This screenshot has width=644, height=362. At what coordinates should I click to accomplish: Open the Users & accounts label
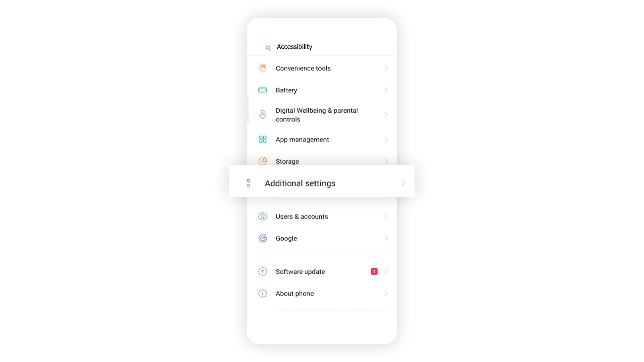pos(302,216)
